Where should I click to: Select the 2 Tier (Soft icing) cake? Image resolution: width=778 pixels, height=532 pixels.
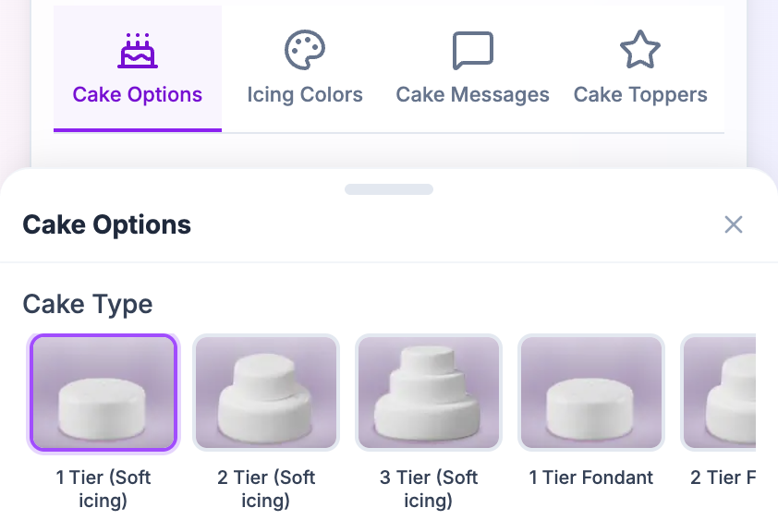tap(266, 392)
